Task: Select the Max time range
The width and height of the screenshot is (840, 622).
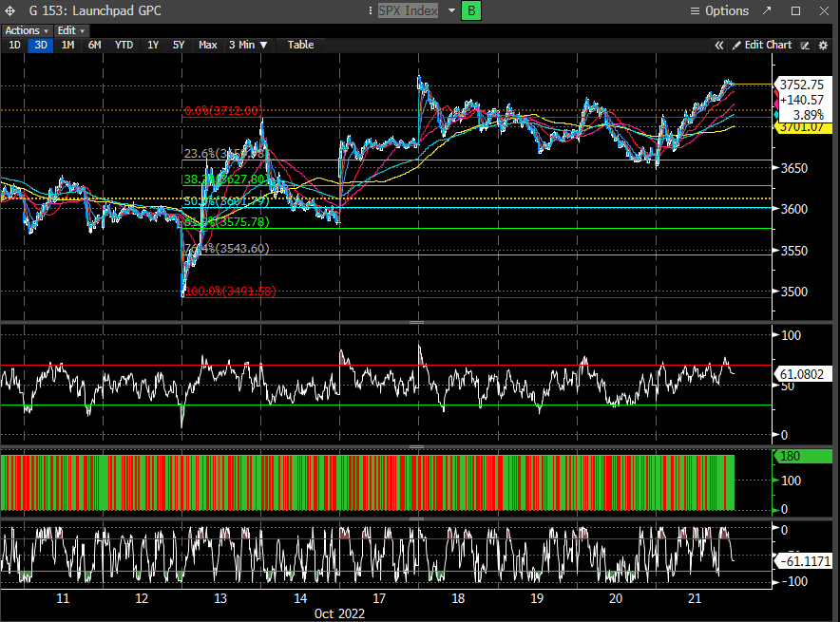Action: click(208, 45)
